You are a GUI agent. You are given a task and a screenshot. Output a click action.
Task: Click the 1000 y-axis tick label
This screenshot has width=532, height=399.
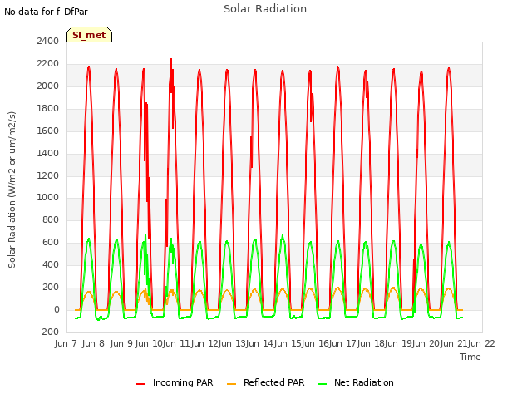pos(48,198)
